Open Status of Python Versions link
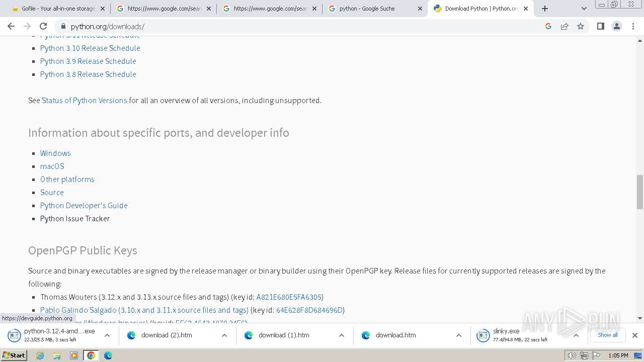644x362 pixels. coord(85,101)
